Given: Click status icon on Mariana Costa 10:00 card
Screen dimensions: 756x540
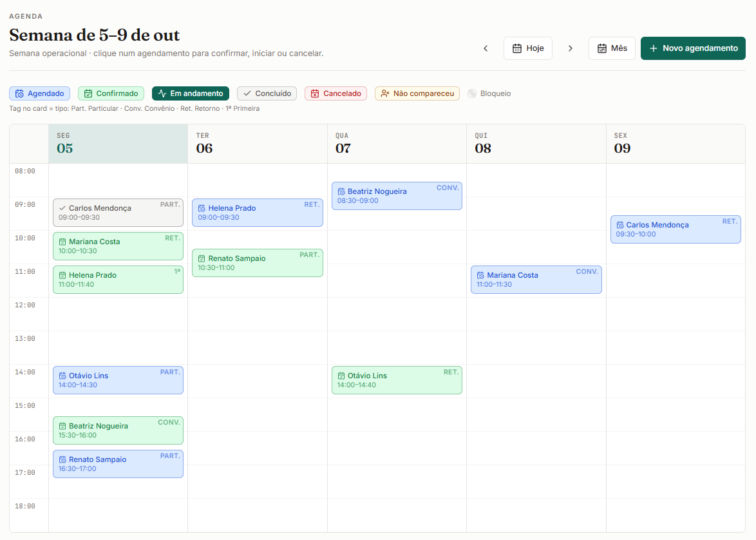Looking at the screenshot, I should (62, 242).
